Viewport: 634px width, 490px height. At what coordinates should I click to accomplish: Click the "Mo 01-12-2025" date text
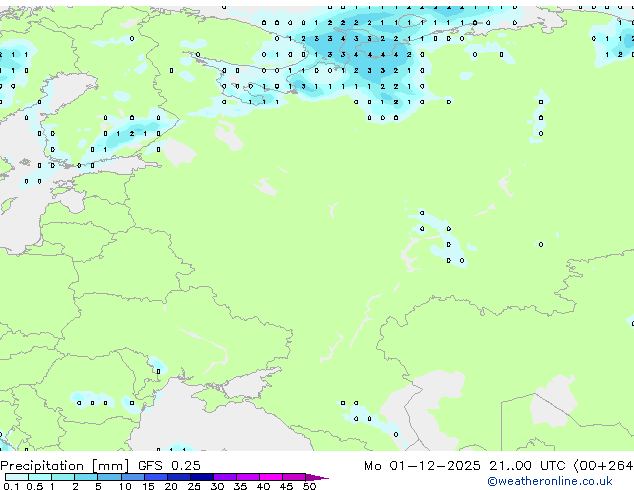pos(422,466)
